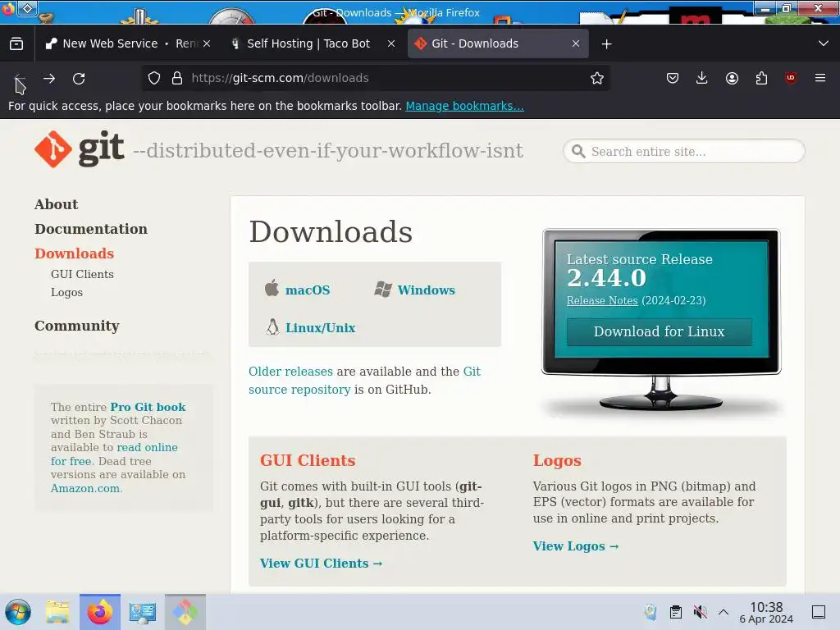Click the Git diamond logo
Image resolution: width=840 pixels, height=630 pixels.
click(x=53, y=149)
